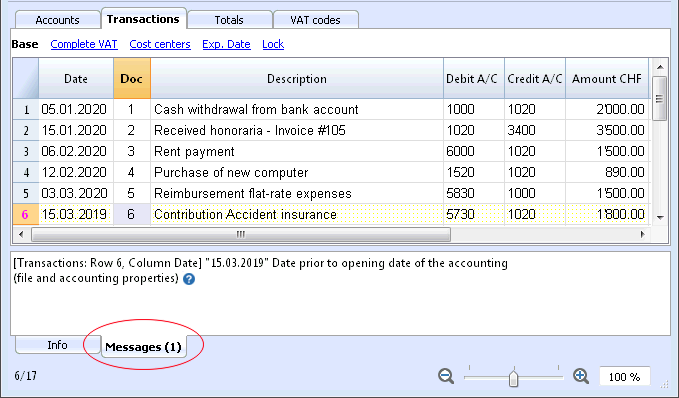
Task: Open the Complete VAT view link
Action: coord(84,44)
